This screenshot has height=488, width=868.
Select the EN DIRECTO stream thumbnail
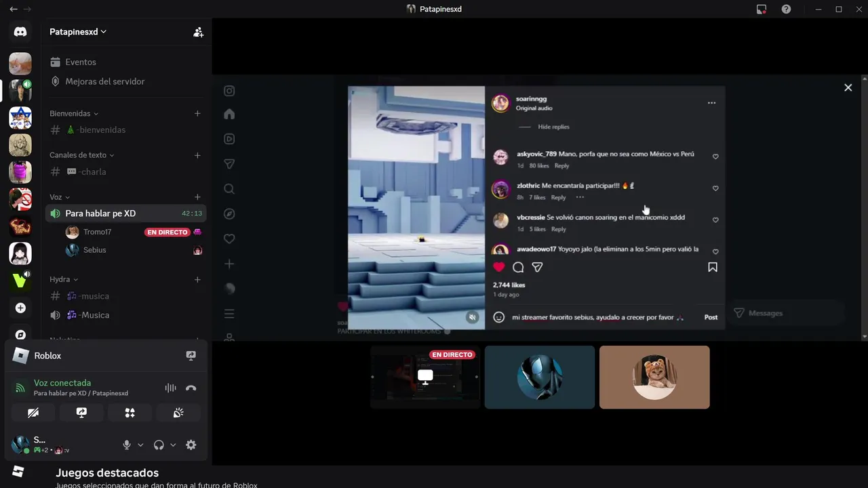(425, 378)
